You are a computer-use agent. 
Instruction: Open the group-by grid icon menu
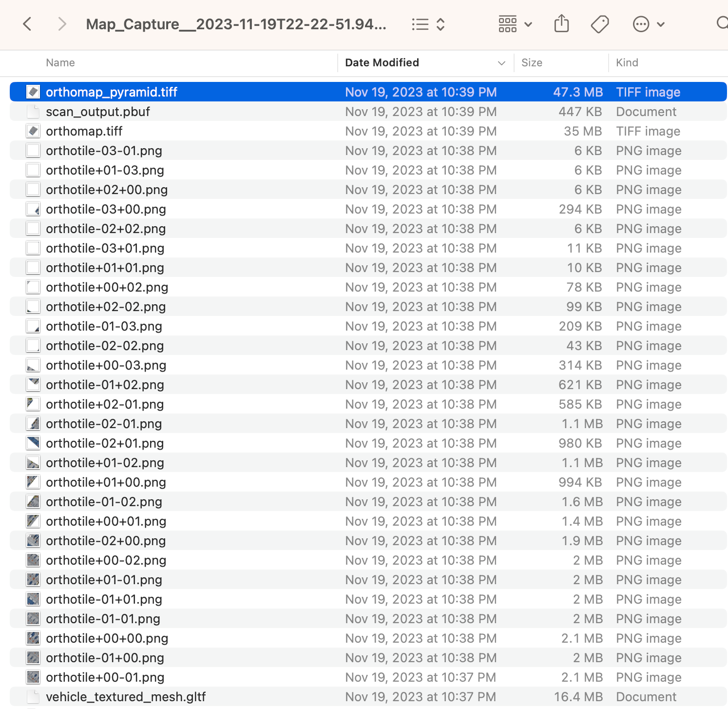coord(515,24)
